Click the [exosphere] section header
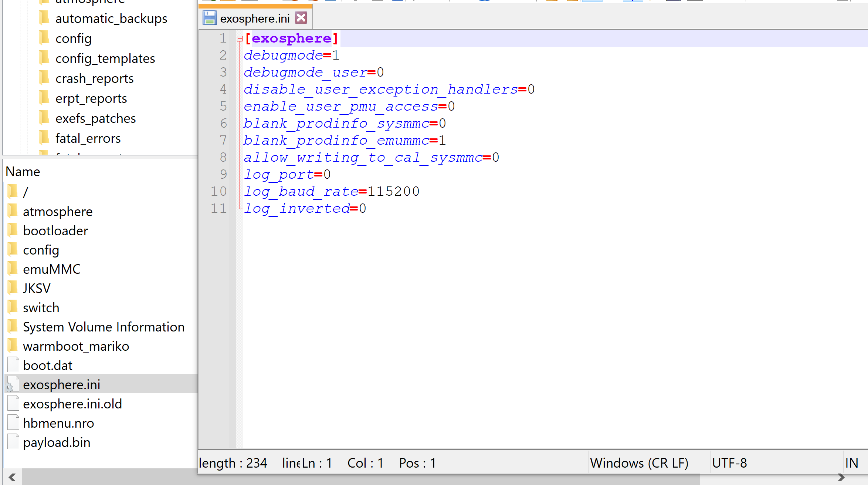Viewport: 868px width, 485px height. pos(292,38)
